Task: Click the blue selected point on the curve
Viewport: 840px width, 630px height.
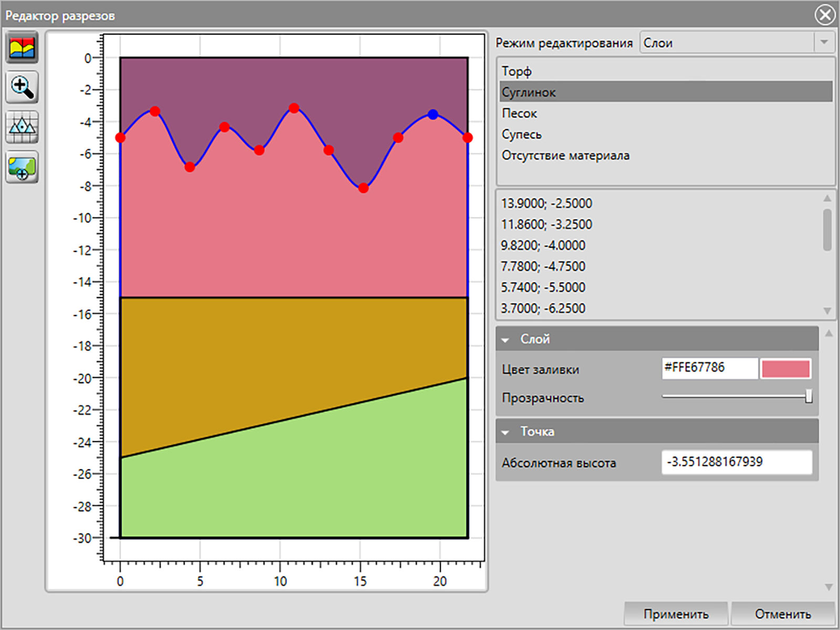Action: 433,114
